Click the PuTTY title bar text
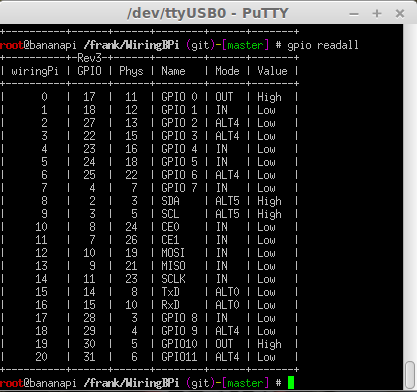The width and height of the screenshot is (417, 392). pos(208,13)
